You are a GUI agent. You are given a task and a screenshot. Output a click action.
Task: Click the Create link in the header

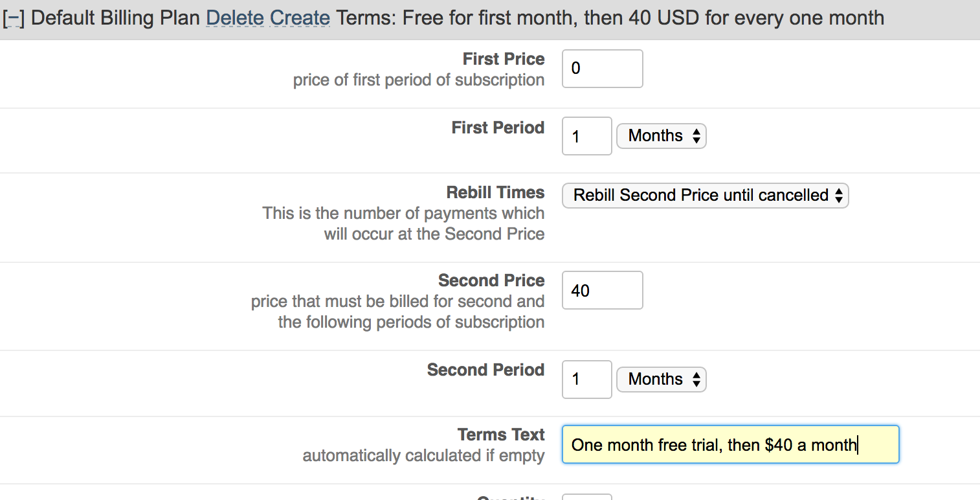[x=300, y=17]
